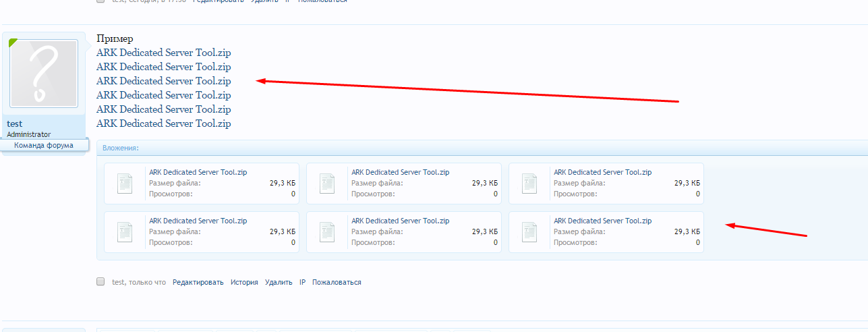Click Удалить under the post with attachments
868x332 pixels.
[279, 283]
